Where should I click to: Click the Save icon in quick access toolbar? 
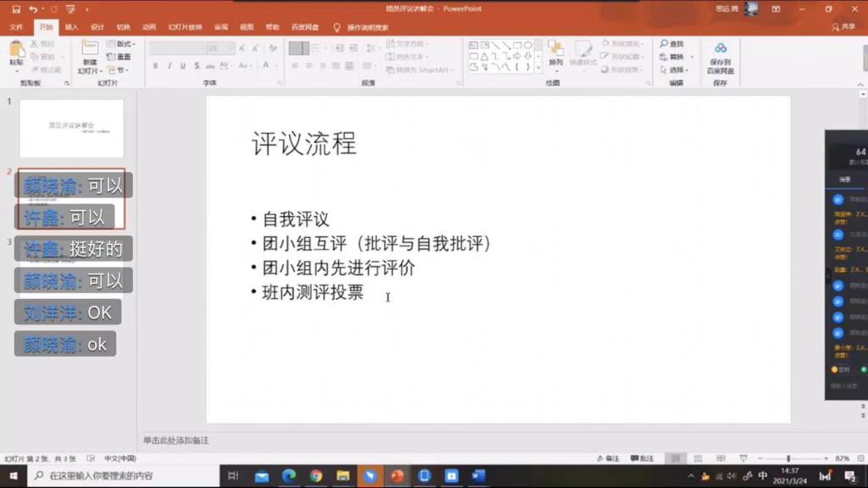click(16, 8)
